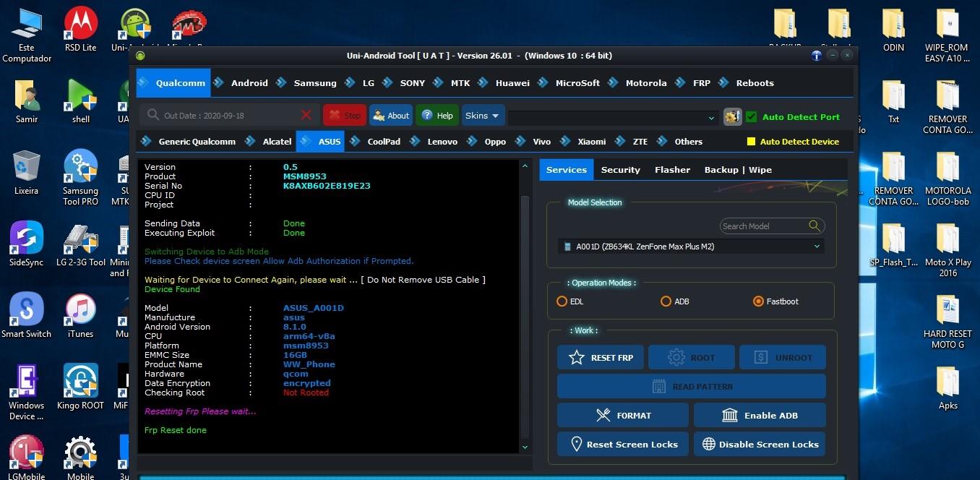Select the Xiaomi brand tab
The width and height of the screenshot is (980, 480).
click(x=591, y=142)
